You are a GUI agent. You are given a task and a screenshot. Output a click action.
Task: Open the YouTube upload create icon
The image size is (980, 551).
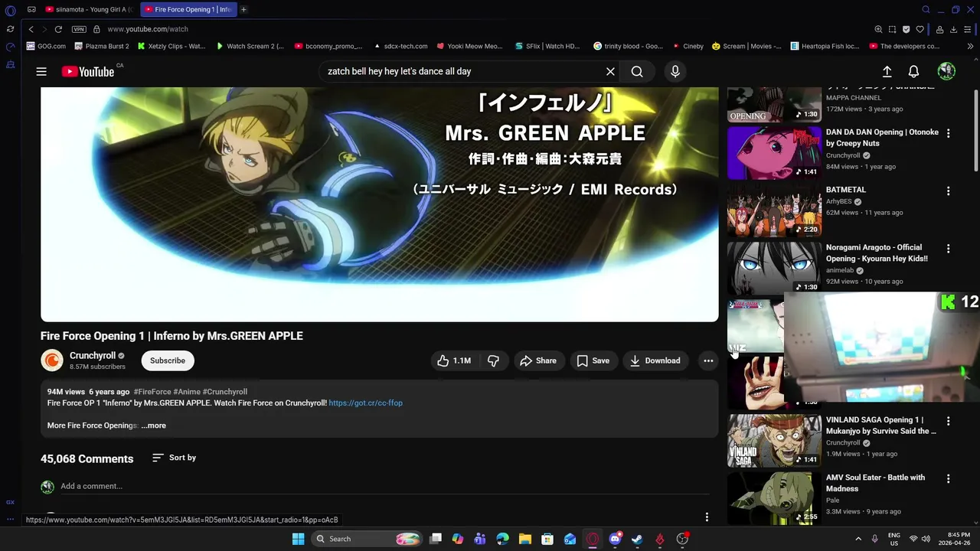point(887,71)
